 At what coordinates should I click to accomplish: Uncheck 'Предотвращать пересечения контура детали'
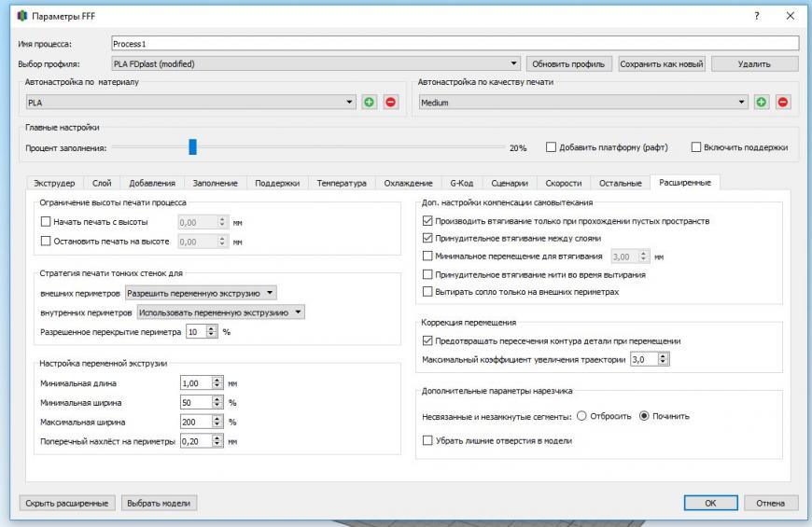[x=427, y=340]
